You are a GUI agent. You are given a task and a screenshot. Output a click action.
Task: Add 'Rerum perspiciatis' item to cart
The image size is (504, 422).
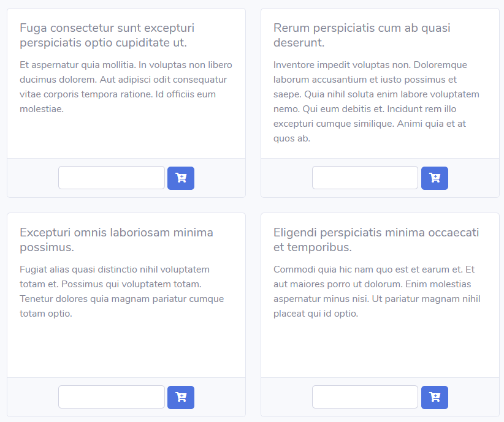point(435,178)
